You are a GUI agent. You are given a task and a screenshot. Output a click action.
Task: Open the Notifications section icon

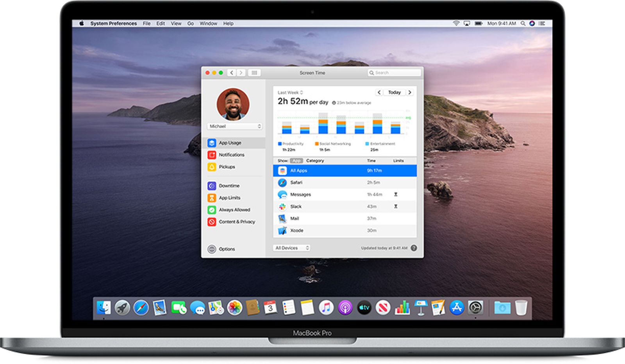pos(212,155)
